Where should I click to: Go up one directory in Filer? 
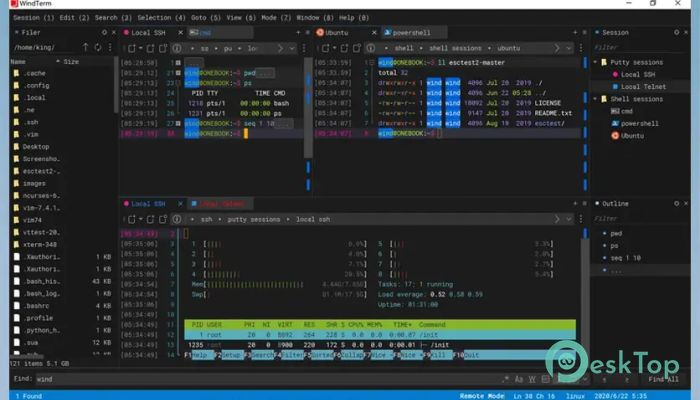pos(85,47)
